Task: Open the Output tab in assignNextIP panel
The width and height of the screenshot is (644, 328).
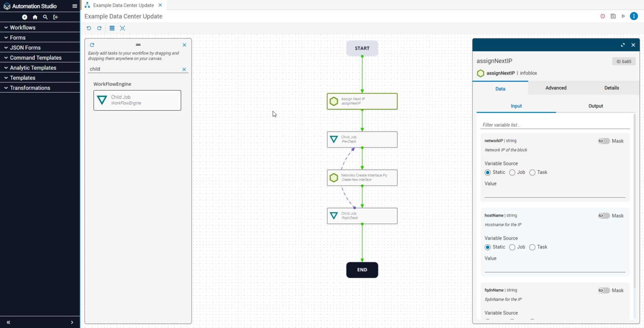Action: tap(595, 106)
